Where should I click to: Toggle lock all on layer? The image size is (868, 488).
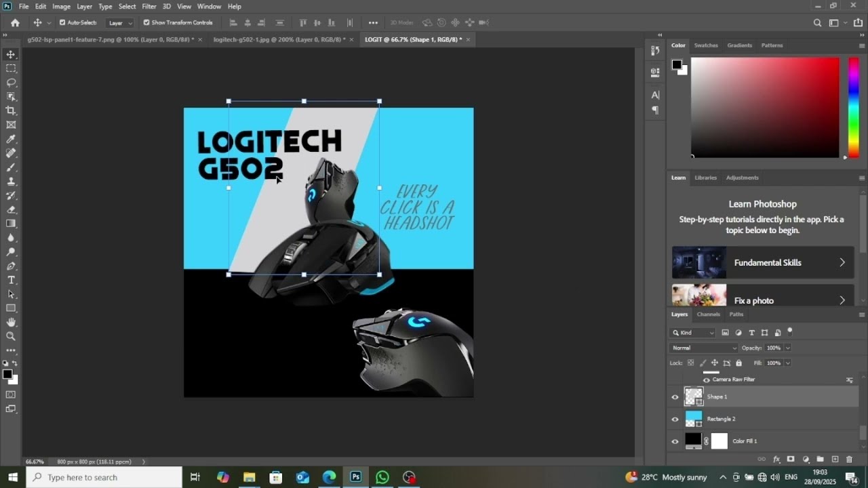(739, 363)
